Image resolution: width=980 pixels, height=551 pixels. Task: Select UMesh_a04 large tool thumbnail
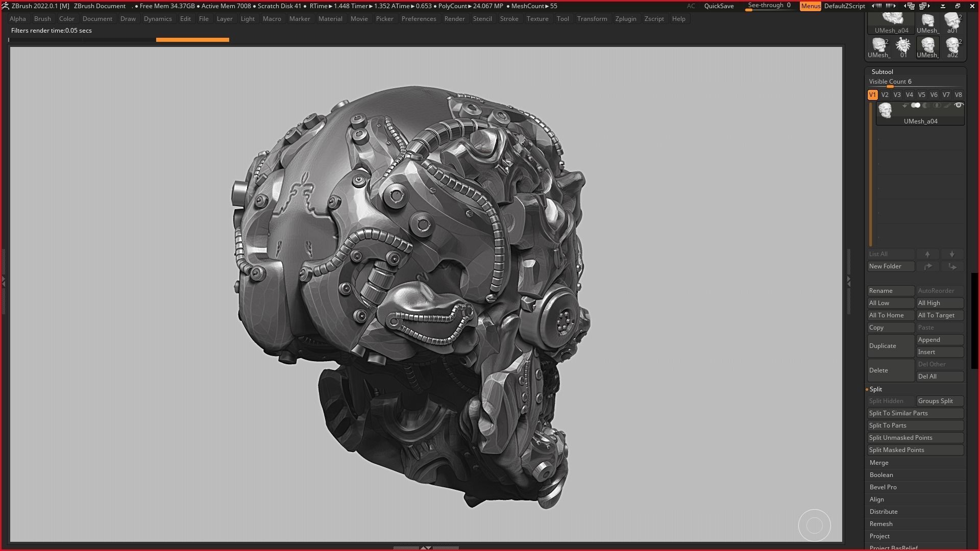[891, 22]
